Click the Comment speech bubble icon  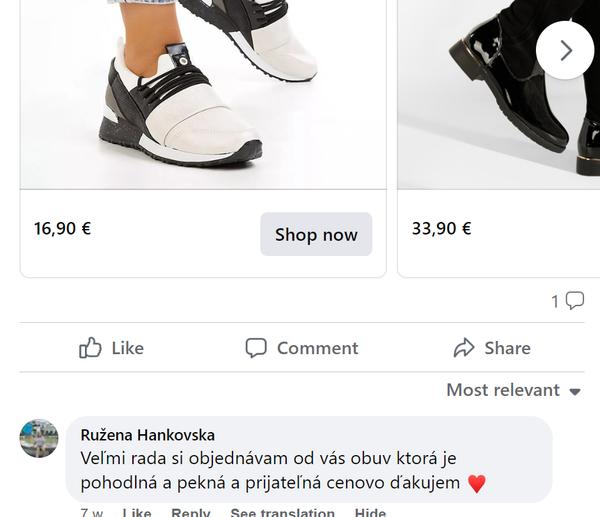pyautogui.click(x=256, y=348)
